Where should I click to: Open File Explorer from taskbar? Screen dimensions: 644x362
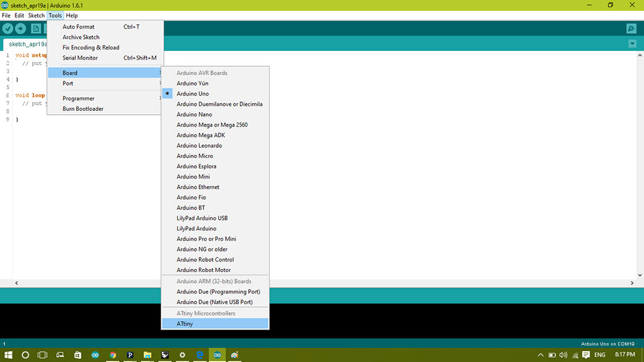point(147,355)
